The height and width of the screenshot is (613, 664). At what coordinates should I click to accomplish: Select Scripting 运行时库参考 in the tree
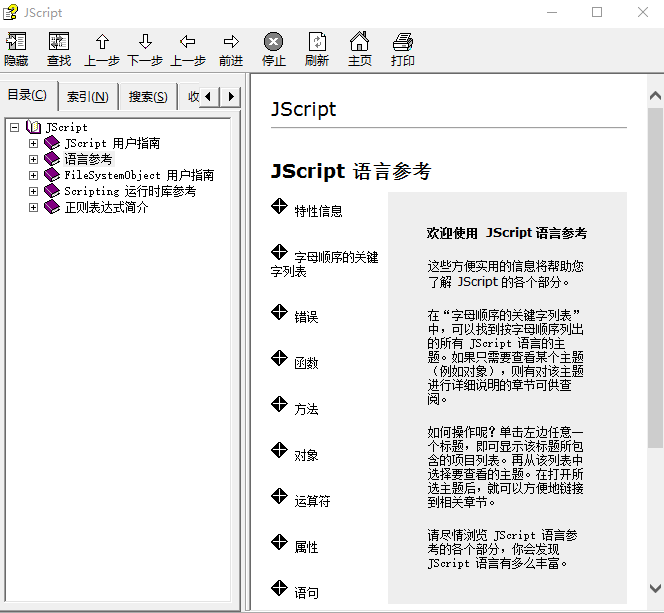130,191
